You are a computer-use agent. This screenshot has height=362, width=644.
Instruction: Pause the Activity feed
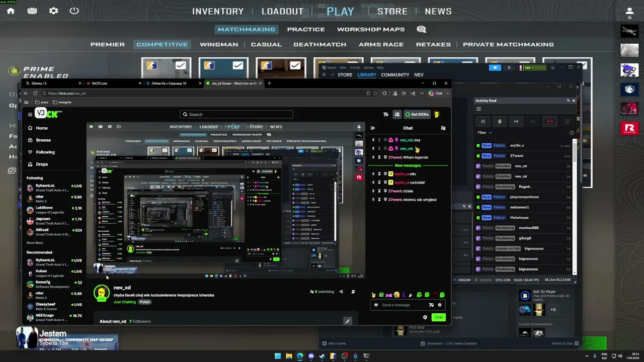(x=482, y=121)
